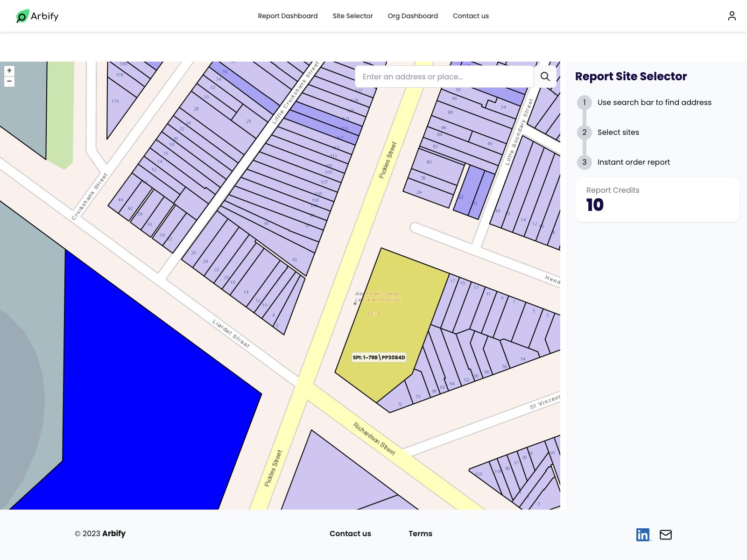747x560 pixels.
Task: Select step 2 circle labeled Select sites
Action: coord(584,132)
